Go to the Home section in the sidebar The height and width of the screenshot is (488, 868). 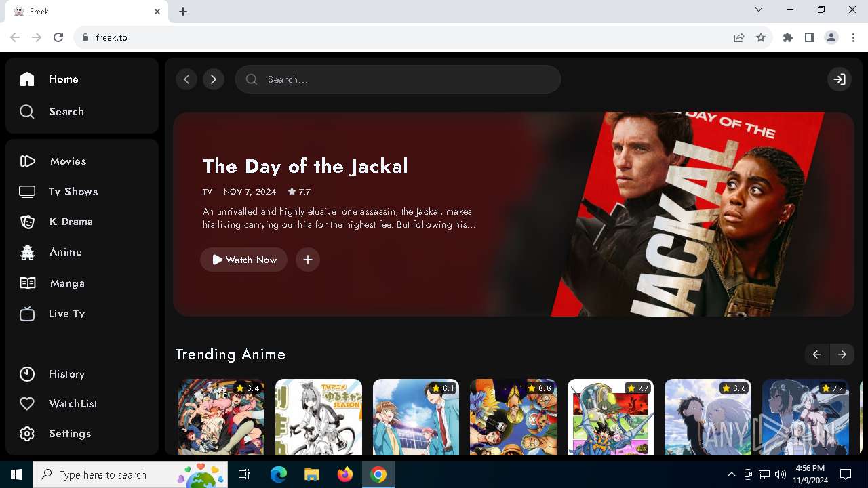(50, 79)
